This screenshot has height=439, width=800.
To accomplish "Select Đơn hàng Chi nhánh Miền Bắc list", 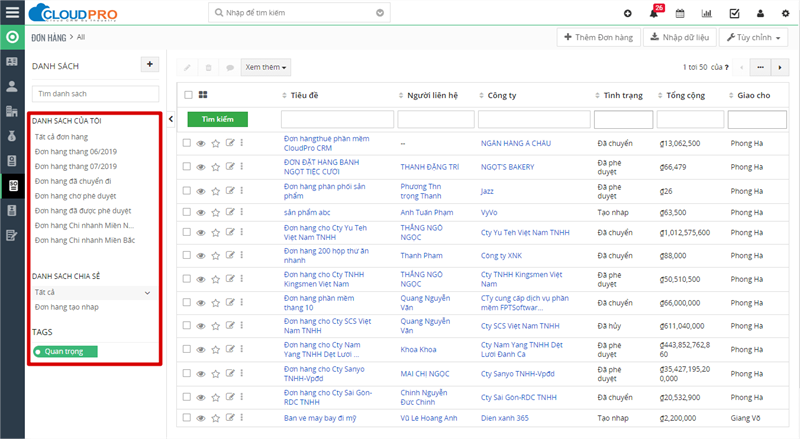I will point(85,240).
